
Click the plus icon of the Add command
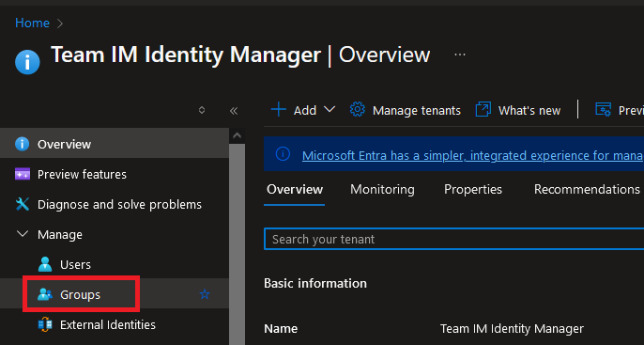tap(279, 110)
